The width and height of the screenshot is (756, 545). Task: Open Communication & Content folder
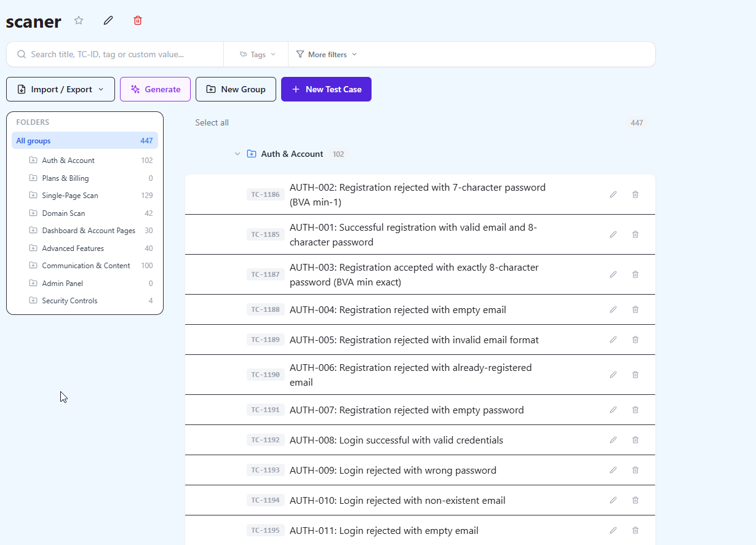click(91, 266)
